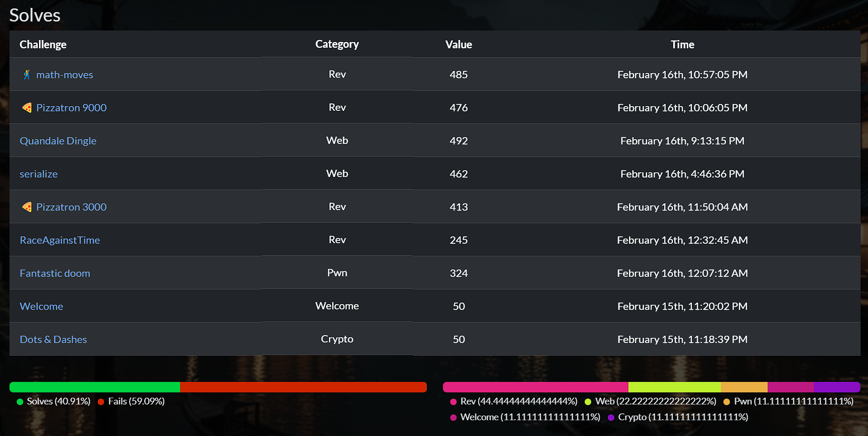Click the orange Pwn legend dot
Viewport: 868px width, 436px height.
727,402
